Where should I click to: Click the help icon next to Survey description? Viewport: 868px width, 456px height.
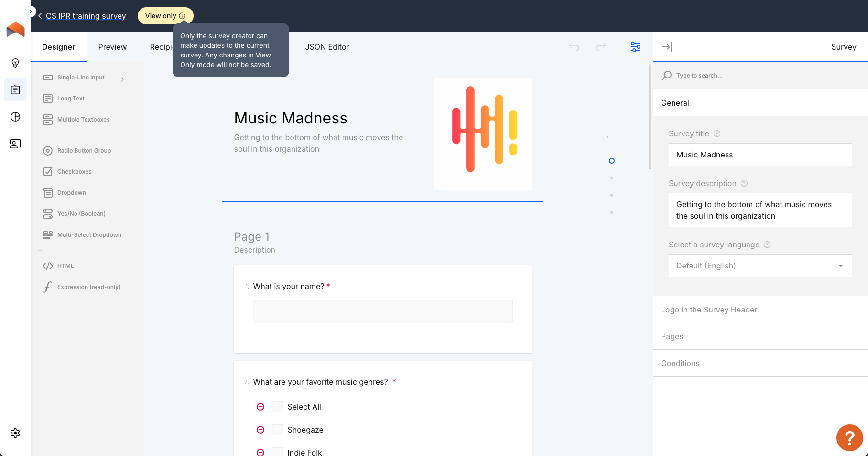tap(744, 183)
